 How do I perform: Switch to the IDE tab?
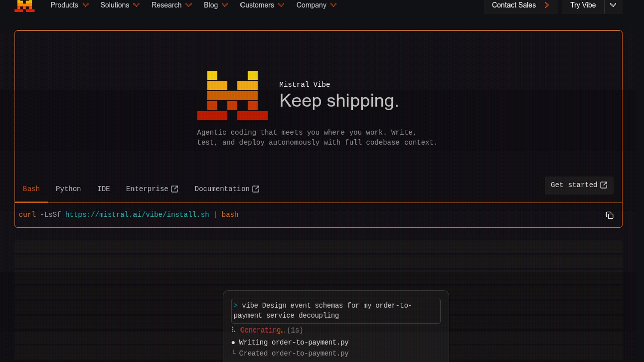(x=104, y=189)
